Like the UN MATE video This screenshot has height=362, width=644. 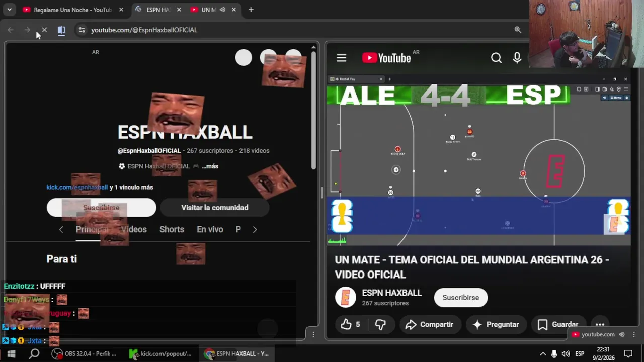click(x=350, y=325)
